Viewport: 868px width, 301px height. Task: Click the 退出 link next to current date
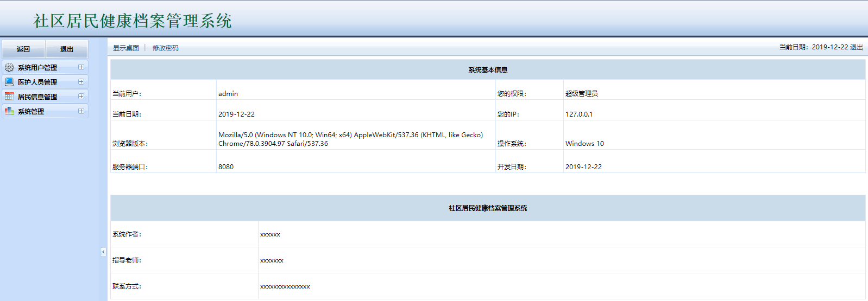coord(857,47)
